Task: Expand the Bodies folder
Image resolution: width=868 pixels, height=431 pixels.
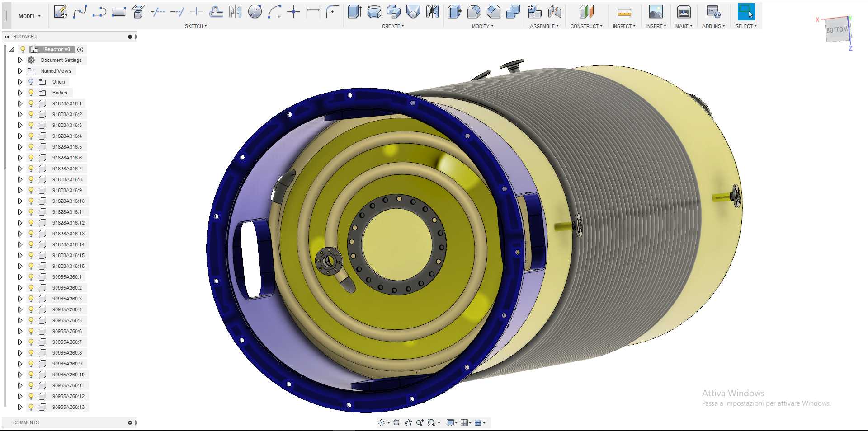Action: point(20,93)
